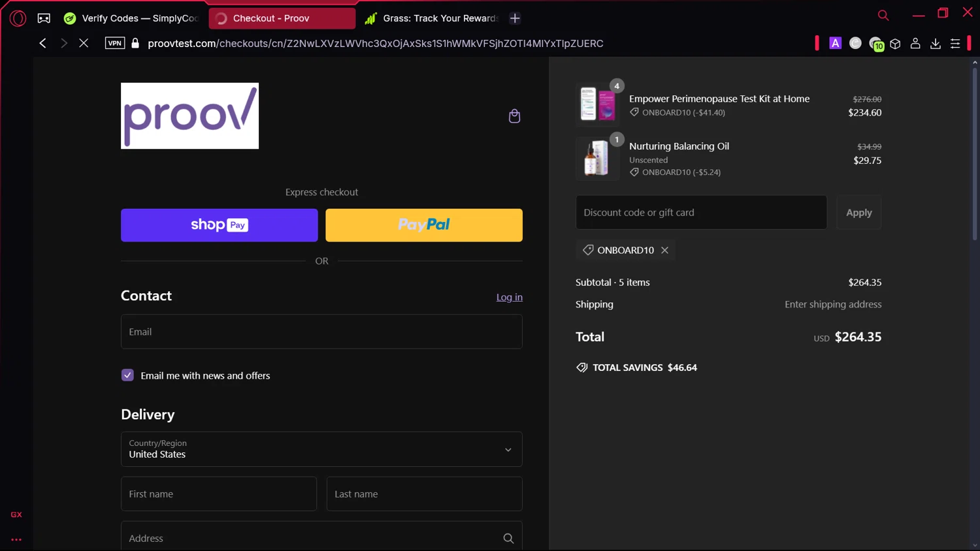Screen dimensions: 980x551
Task: Click the Apply discount button
Action: point(859,212)
